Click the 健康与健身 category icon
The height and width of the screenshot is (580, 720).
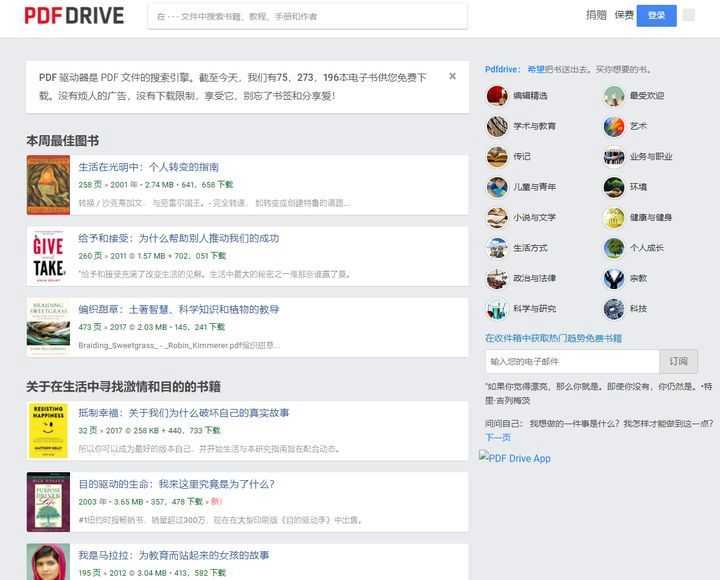tap(613, 217)
